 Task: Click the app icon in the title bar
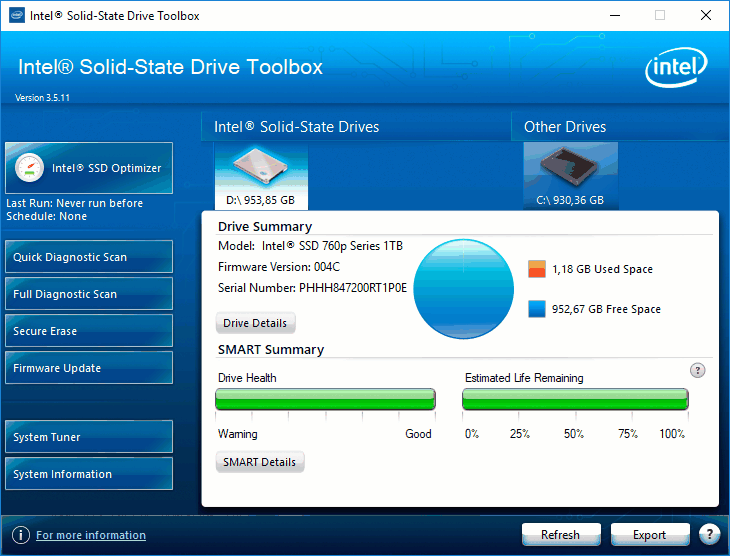coord(17,15)
